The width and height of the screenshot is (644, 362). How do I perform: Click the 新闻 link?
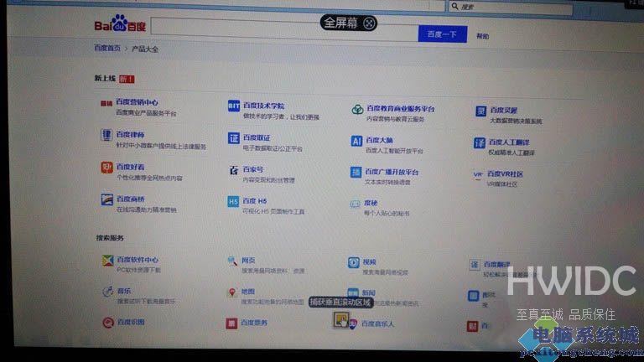click(368, 292)
